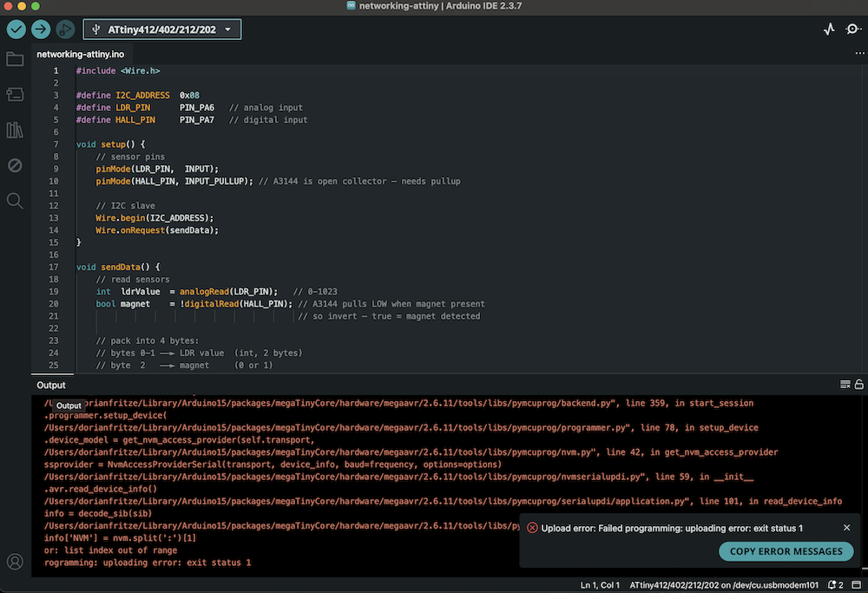Click the 'Wire.begin(I2C_ADDRESS);' line
This screenshot has width=868, height=593.
(x=155, y=218)
